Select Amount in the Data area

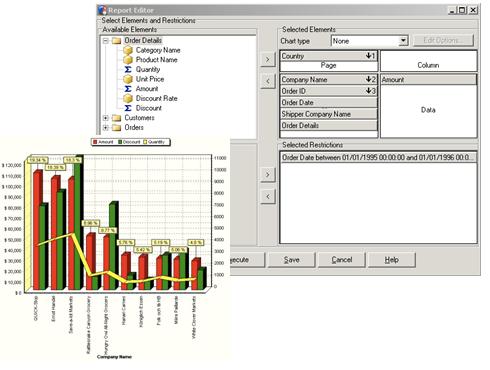point(429,79)
